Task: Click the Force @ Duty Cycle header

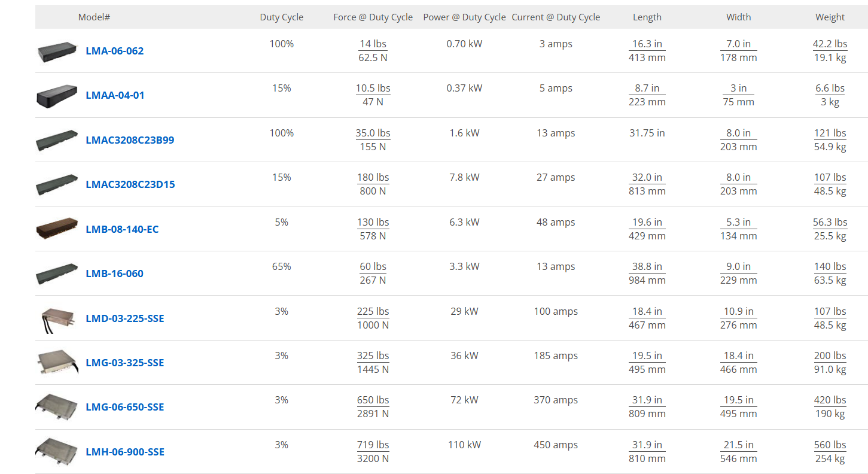Action: tap(373, 17)
